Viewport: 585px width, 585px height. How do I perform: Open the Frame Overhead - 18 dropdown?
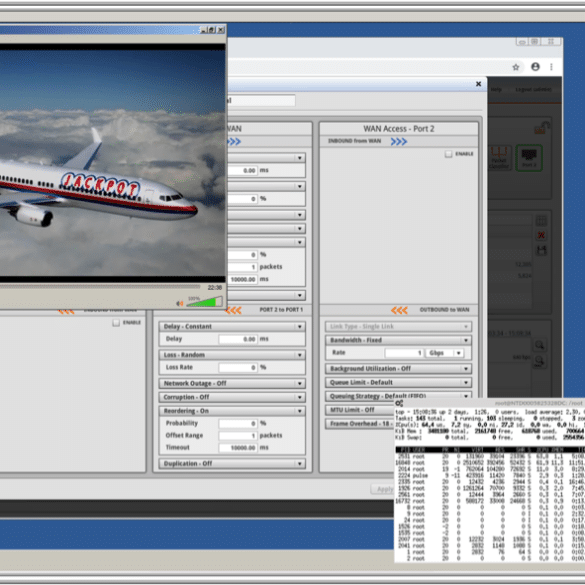click(360, 423)
